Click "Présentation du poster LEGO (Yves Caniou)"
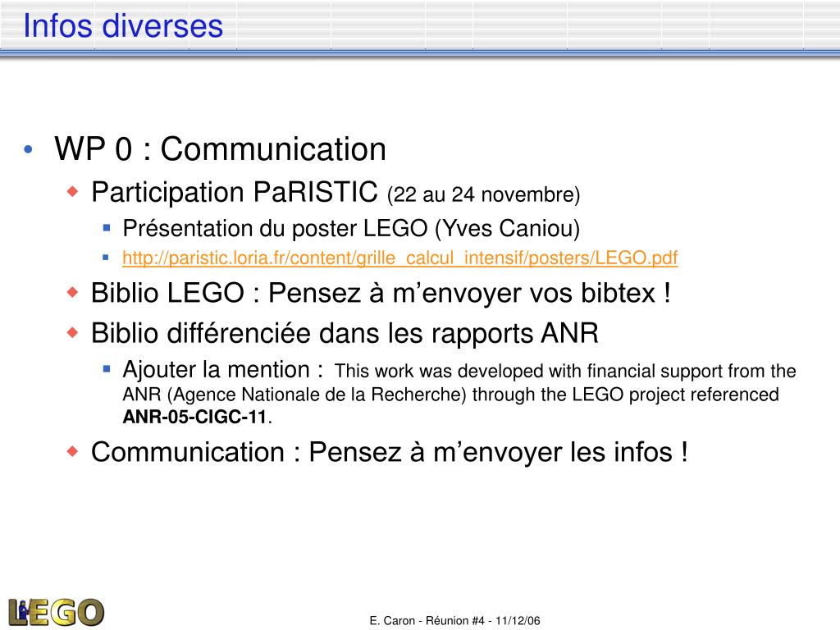 (x=351, y=228)
